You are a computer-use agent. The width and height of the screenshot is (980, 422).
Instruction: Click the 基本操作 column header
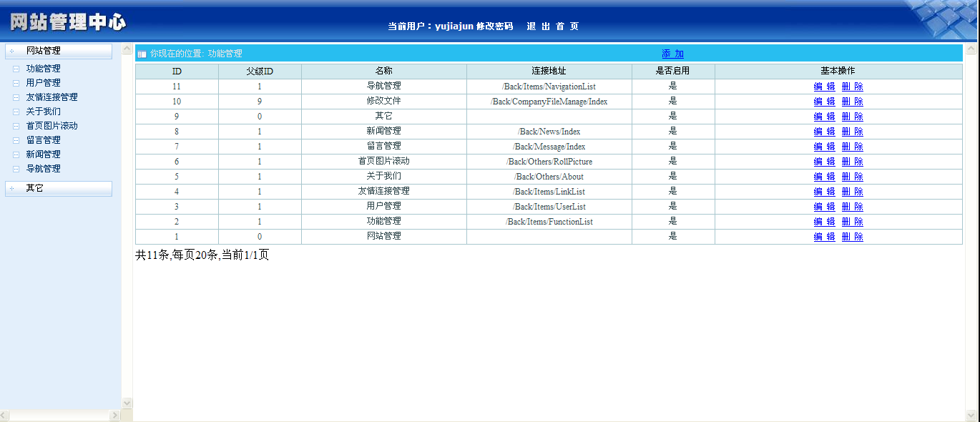[838, 72]
